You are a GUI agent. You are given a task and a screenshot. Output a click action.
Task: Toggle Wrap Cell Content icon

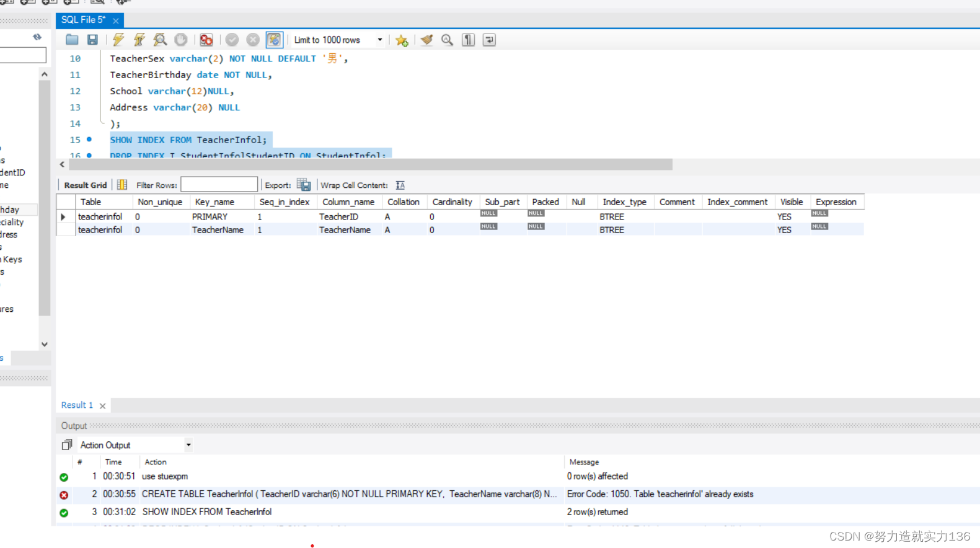[400, 185]
